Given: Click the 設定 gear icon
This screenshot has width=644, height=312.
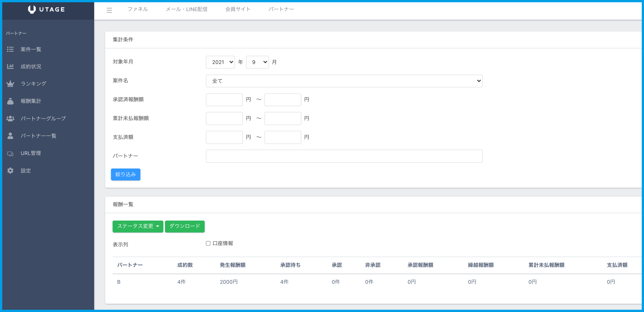Looking at the screenshot, I should point(10,171).
